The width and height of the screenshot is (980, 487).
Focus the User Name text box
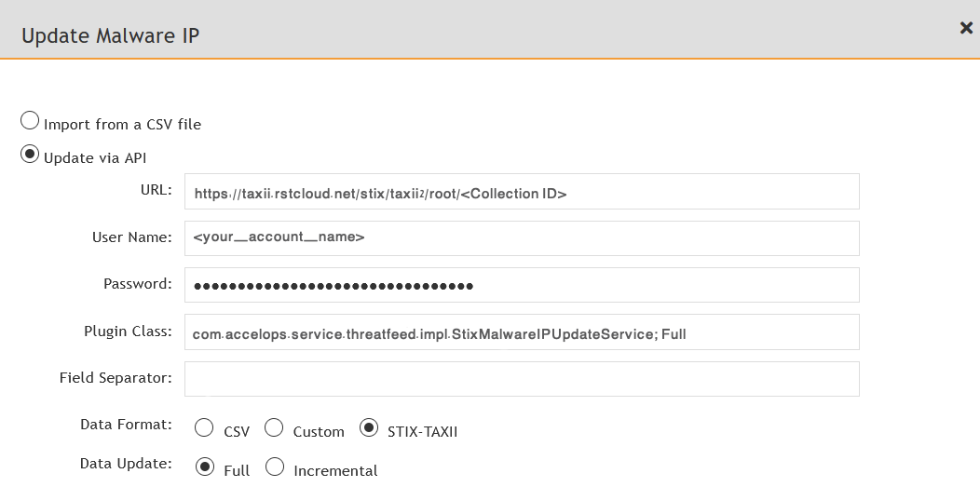pyautogui.click(x=522, y=237)
